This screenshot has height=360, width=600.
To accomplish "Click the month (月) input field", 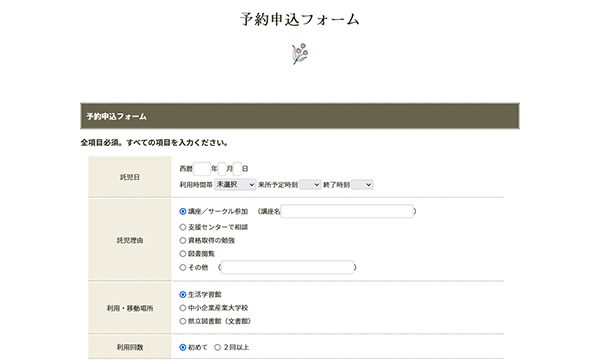I will pos(222,169).
